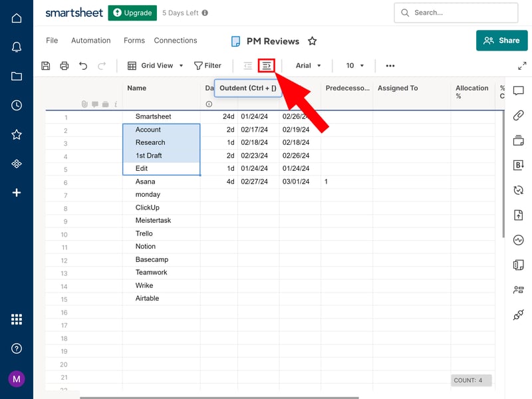Open the Grid View dropdown

click(x=156, y=65)
